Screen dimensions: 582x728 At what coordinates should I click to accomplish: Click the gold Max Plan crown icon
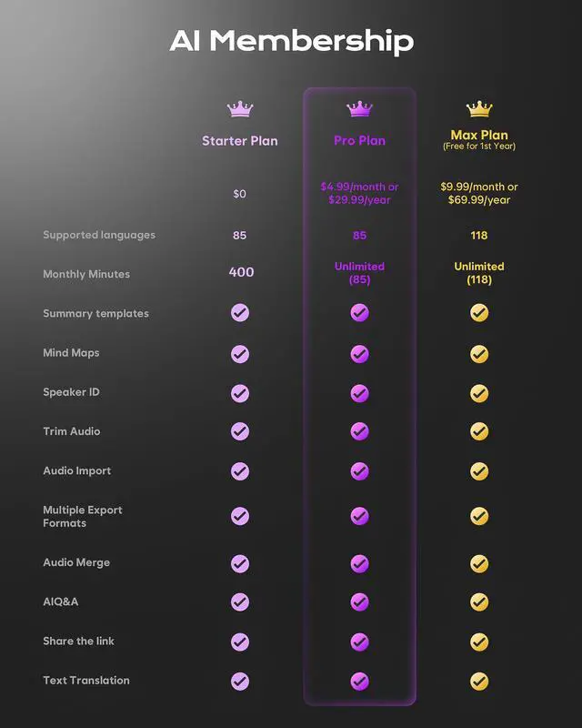pyautogui.click(x=479, y=109)
